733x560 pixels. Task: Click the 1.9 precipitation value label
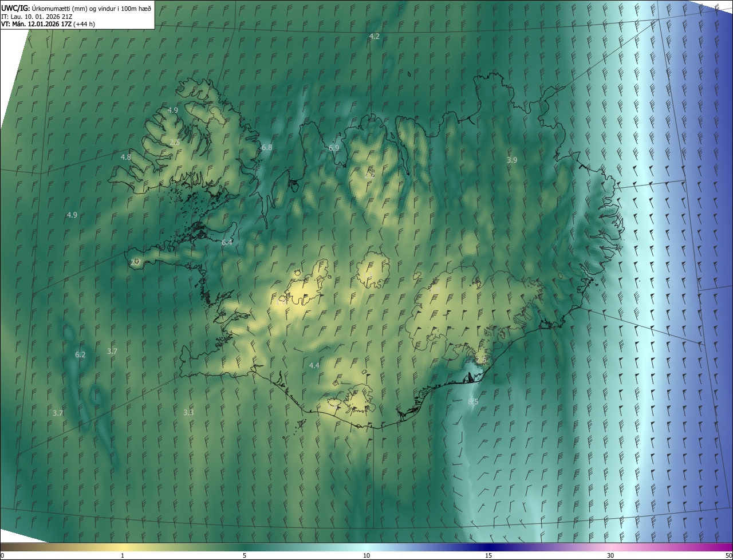[x=435, y=290]
